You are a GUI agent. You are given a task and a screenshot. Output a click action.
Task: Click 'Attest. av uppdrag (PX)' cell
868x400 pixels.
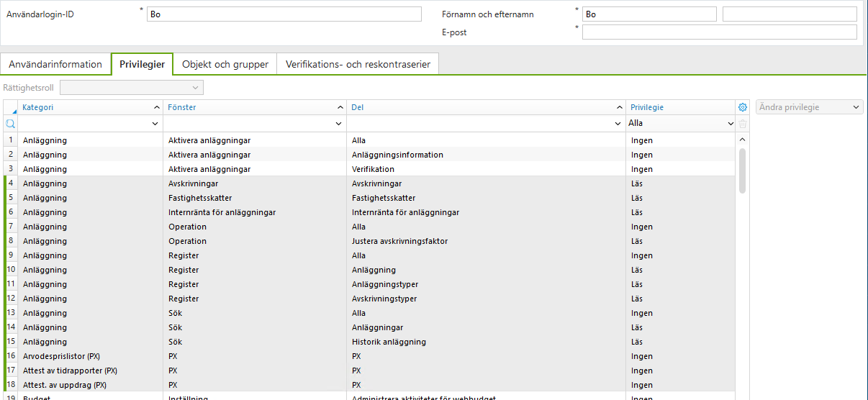click(x=91, y=385)
